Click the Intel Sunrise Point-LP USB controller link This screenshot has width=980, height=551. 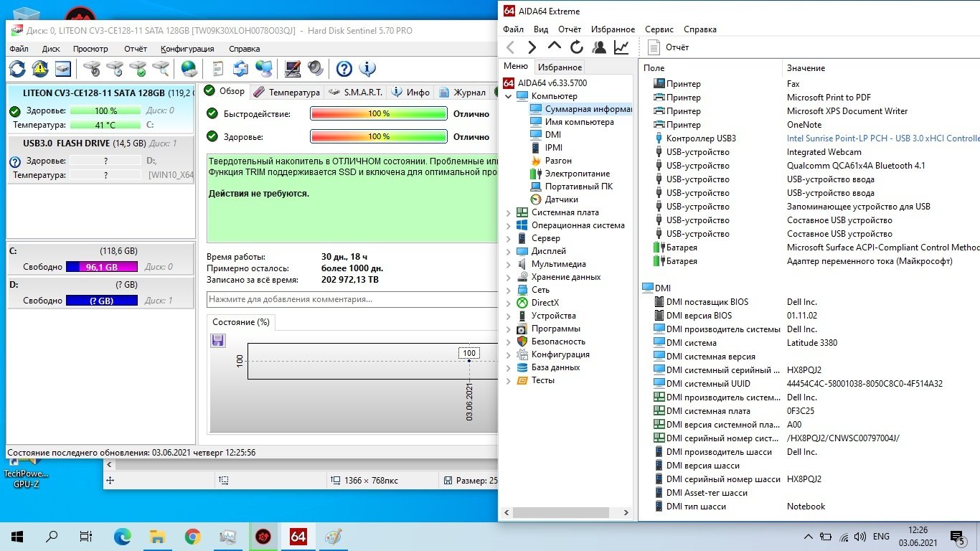[883, 138]
